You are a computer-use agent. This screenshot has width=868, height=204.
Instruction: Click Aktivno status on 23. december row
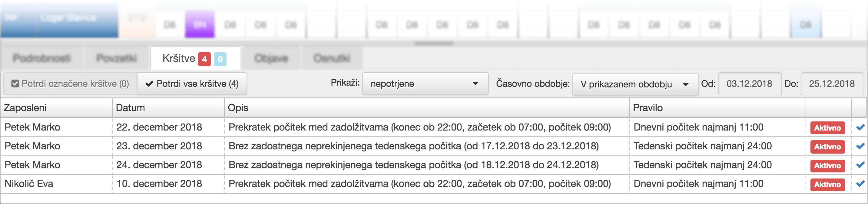tap(827, 147)
